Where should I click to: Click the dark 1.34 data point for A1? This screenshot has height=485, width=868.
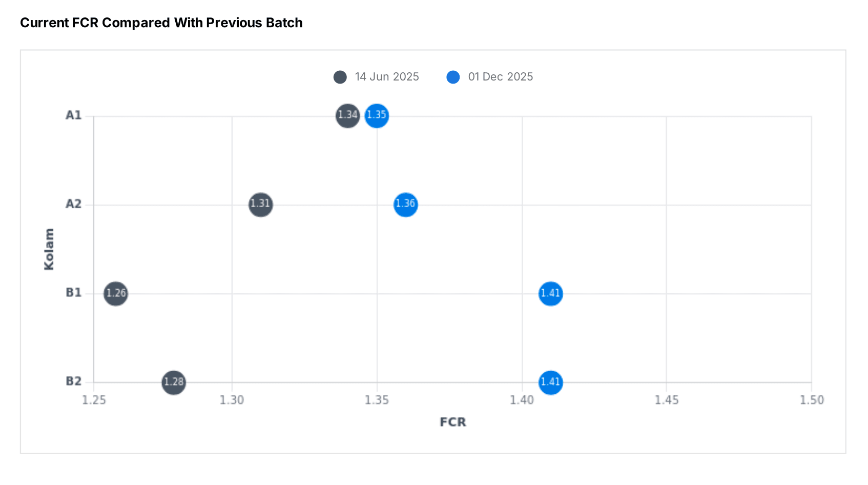point(347,115)
